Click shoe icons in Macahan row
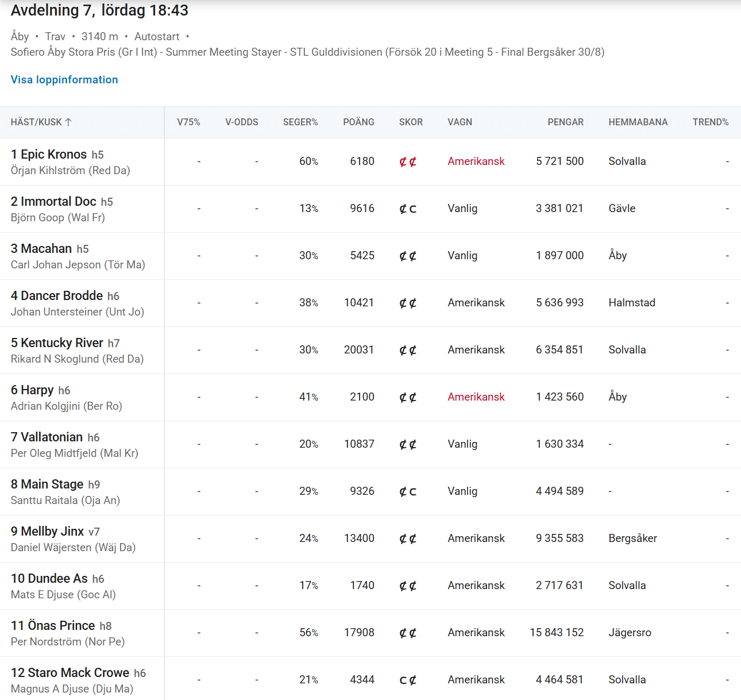The image size is (741, 700). [408, 256]
